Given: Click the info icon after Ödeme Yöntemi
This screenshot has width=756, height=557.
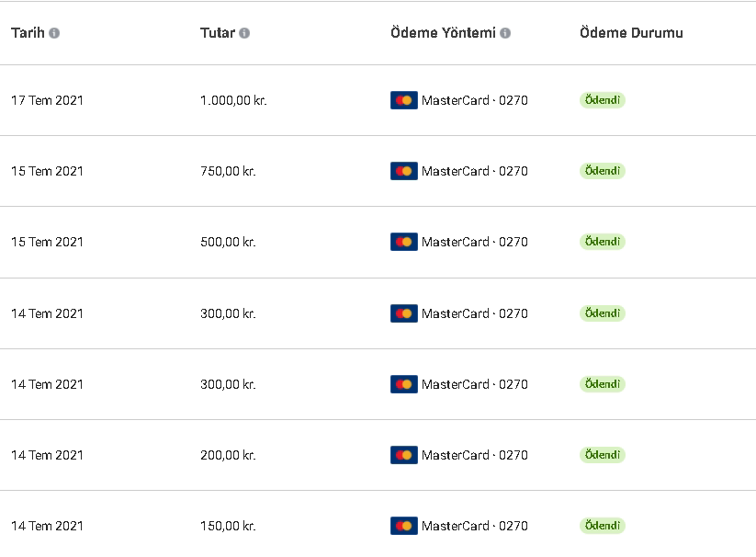Looking at the screenshot, I should click(505, 33).
